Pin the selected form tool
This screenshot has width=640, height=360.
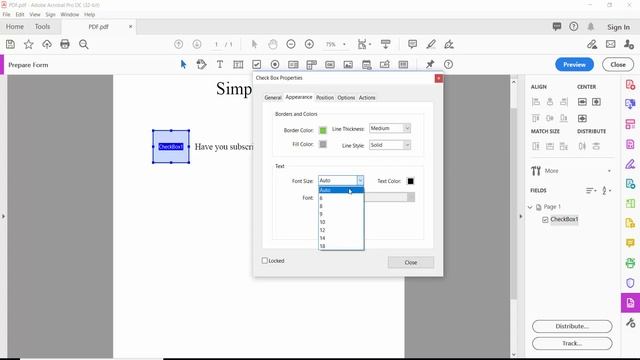pos(430,64)
